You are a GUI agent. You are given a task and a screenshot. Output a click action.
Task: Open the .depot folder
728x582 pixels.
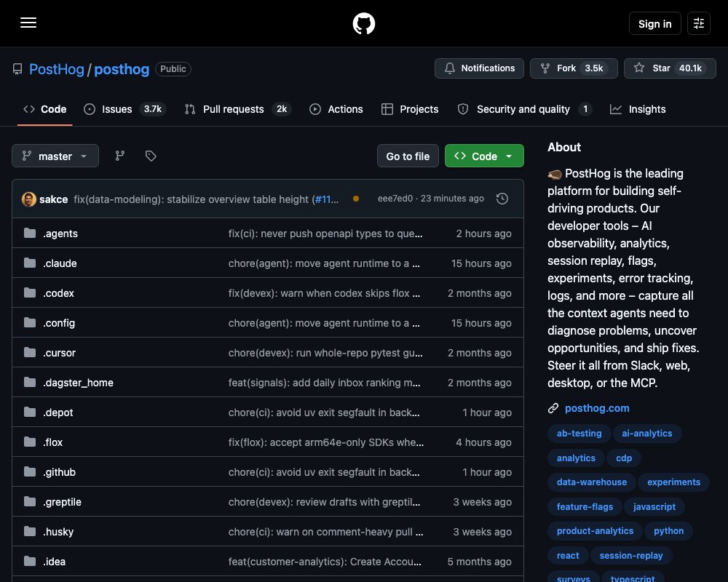pyautogui.click(x=58, y=412)
